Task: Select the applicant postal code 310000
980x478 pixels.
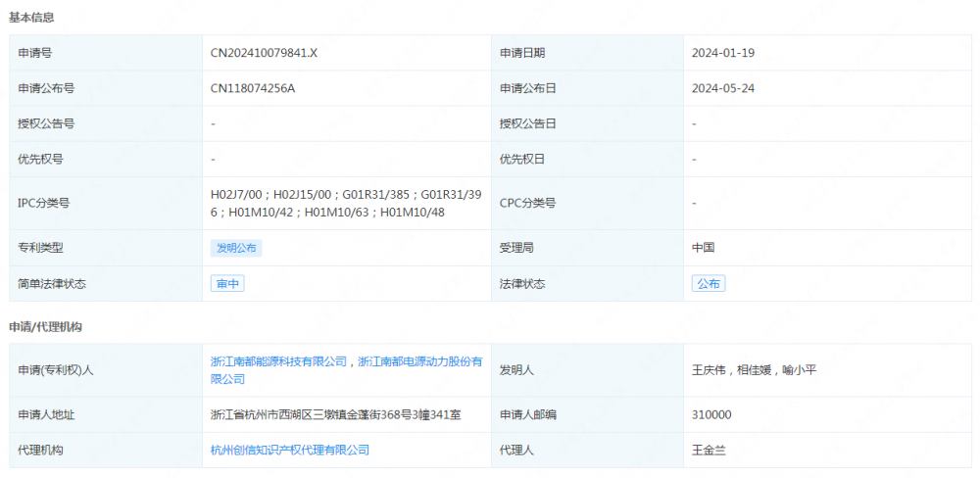Action: coord(711,414)
